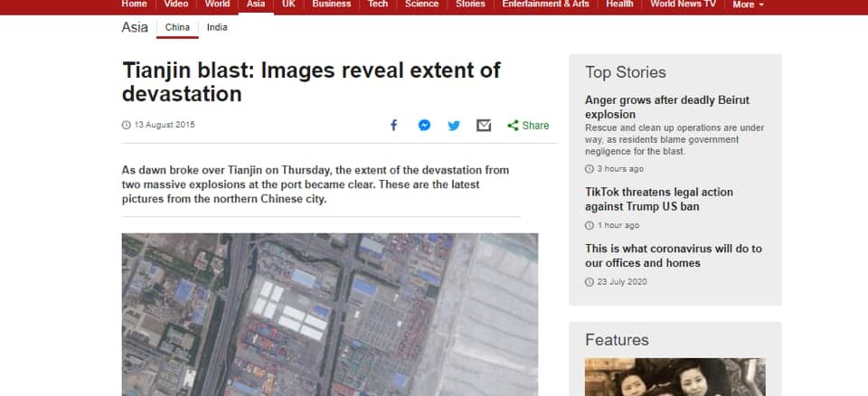Select the India sub-section tab
868x396 pixels.
tap(217, 28)
